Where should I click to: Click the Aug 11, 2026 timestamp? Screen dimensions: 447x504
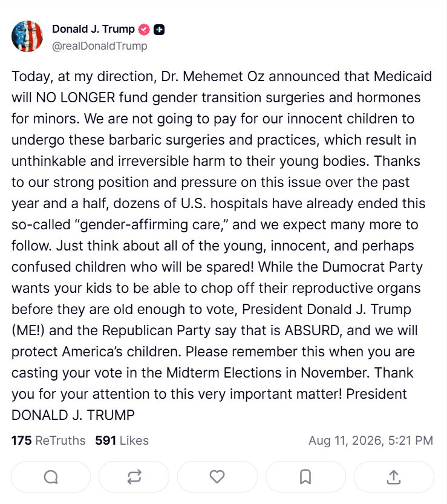(x=371, y=440)
